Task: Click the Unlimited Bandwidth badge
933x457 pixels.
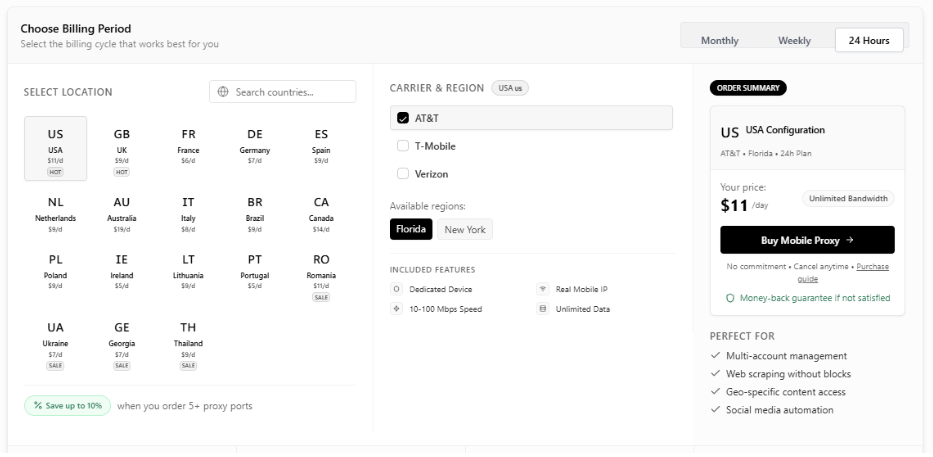Action: tap(848, 199)
